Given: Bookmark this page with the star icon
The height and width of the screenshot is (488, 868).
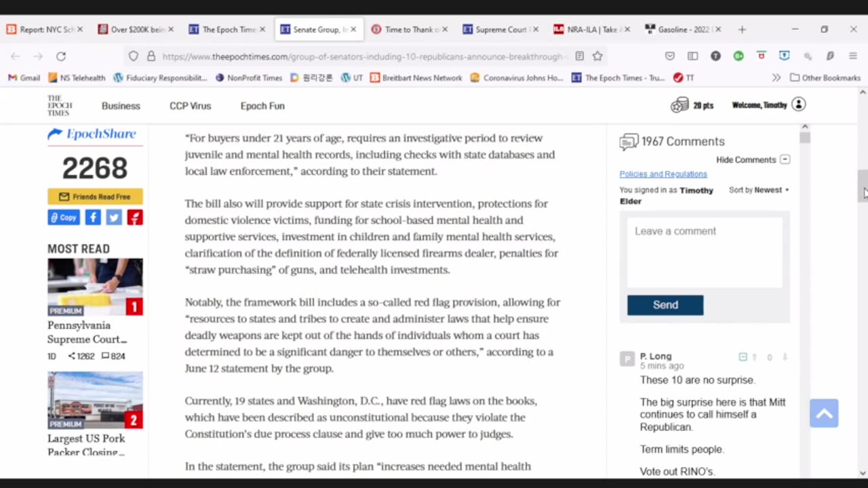Looking at the screenshot, I should [597, 56].
